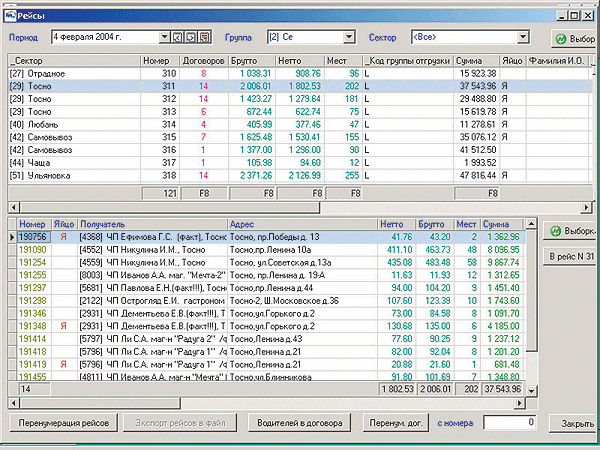Click the disabled Экспорт рейсов в файл button

pos(180,423)
